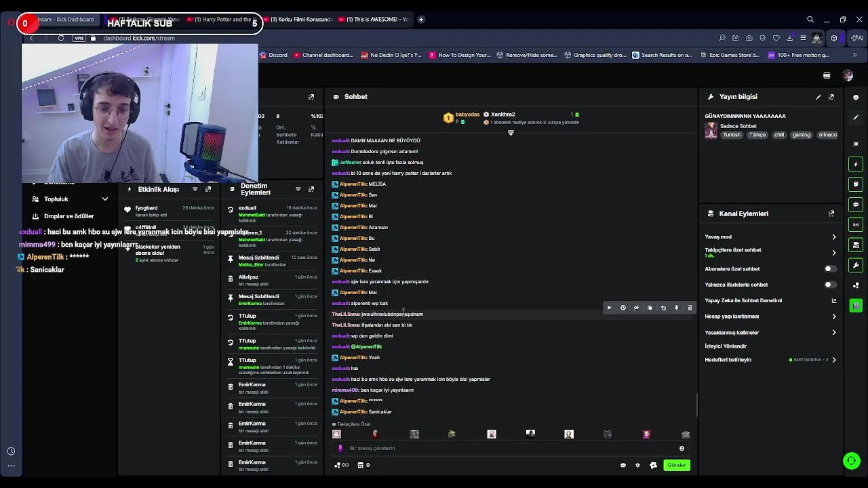Pop out the Denetim Eylemleri panel
This screenshot has width=868, height=488.
click(311, 189)
